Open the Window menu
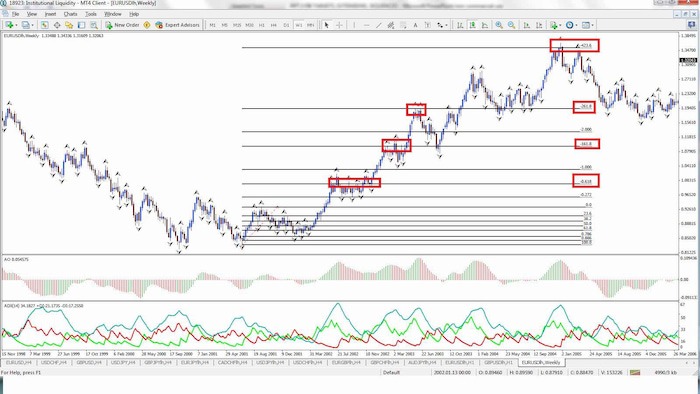The height and width of the screenshot is (394, 700). pos(112,14)
